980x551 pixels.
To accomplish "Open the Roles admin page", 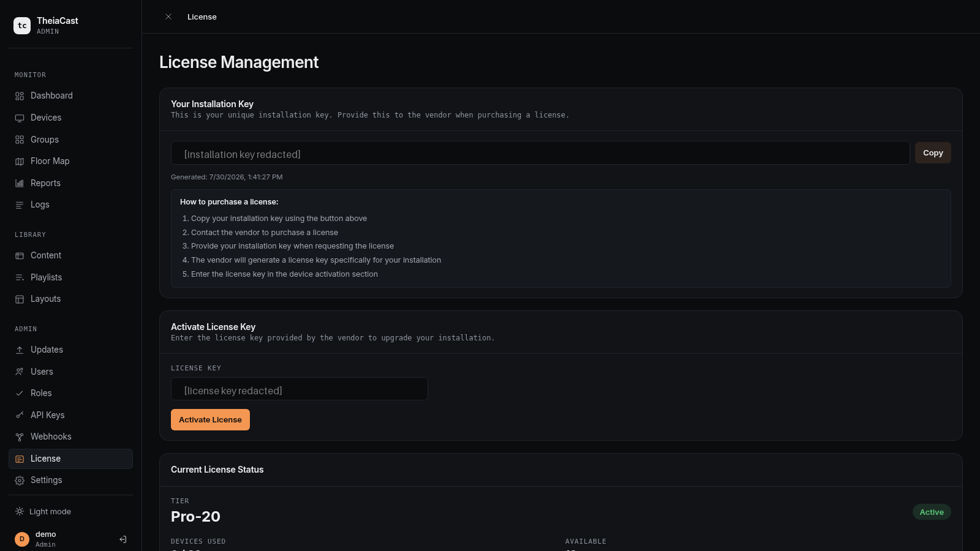I will (x=70, y=393).
